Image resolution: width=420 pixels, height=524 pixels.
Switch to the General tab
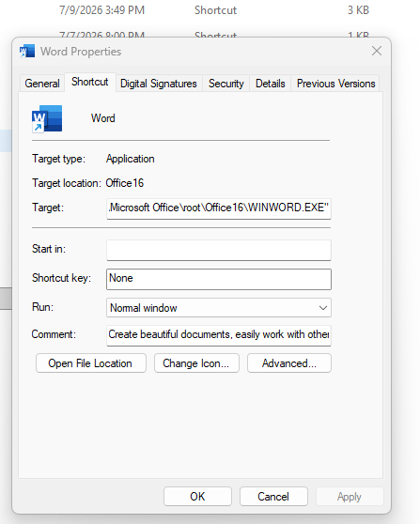[x=42, y=84]
